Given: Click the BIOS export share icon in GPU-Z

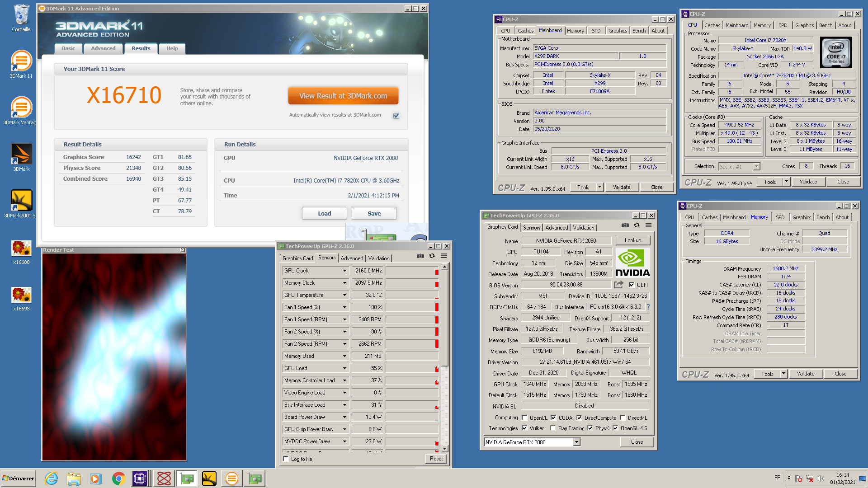Looking at the screenshot, I should [618, 285].
